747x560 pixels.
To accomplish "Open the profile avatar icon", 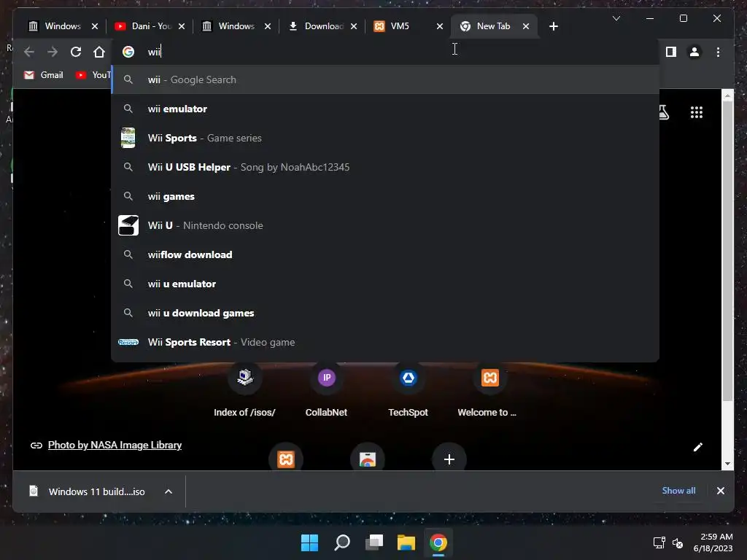I will [694, 52].
